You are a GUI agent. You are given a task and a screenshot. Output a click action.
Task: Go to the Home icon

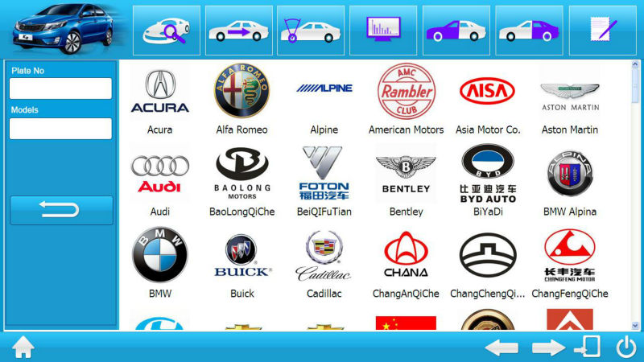click(x=23, y=348)
